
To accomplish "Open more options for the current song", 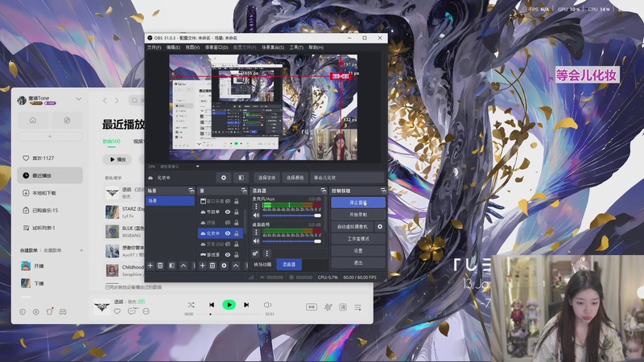I will coord(147,311).
